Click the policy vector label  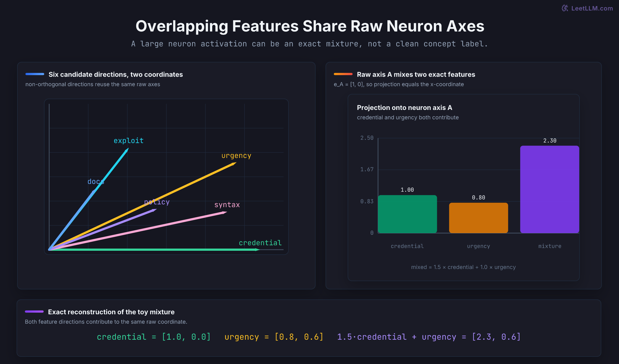tap(157, 202)
